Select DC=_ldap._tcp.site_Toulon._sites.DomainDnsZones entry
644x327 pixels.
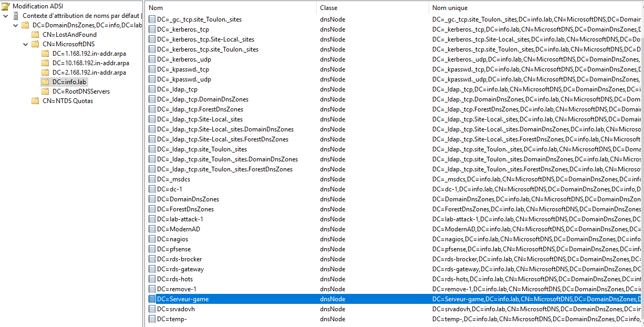[227, 159]
